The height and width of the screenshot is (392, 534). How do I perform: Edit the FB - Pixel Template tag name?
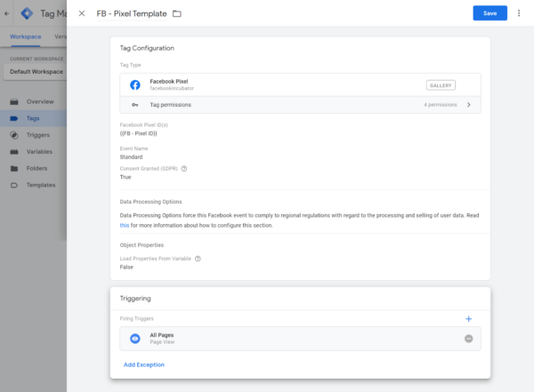click(132, 13)
